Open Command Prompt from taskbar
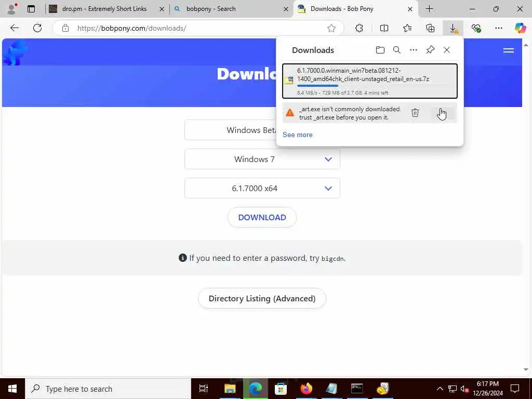Image resolution: width=532 pixels, height=399 pixels. click(x=357, y=389)
